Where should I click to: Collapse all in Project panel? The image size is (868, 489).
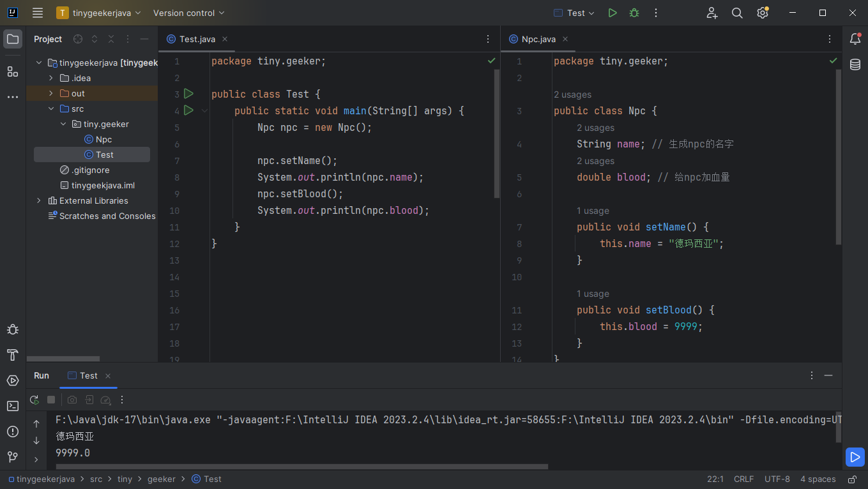click(111, 39)
